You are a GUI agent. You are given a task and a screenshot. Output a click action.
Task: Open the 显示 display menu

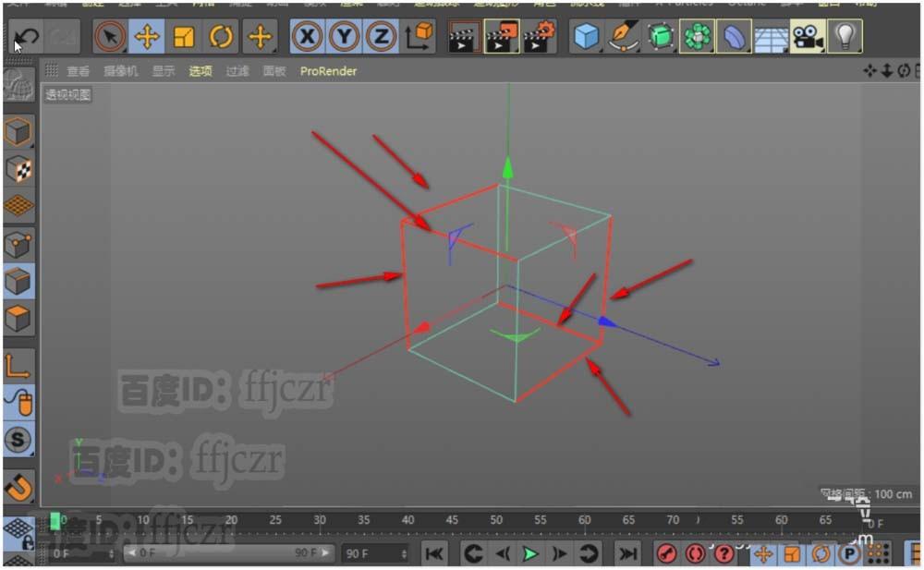163,70
